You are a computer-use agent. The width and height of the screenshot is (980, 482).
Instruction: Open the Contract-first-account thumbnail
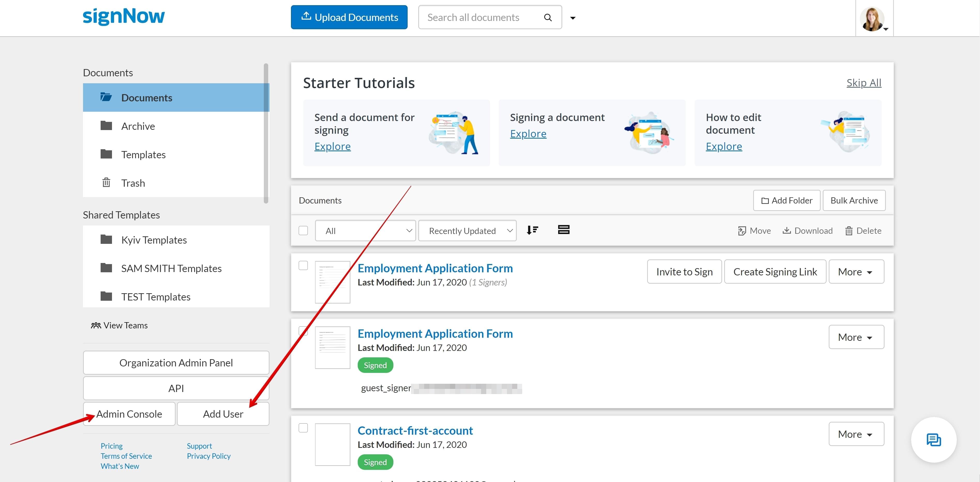333,444
